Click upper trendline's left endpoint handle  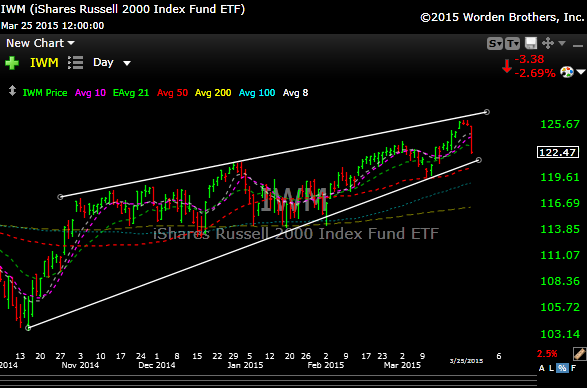click(x=60, y=197)
